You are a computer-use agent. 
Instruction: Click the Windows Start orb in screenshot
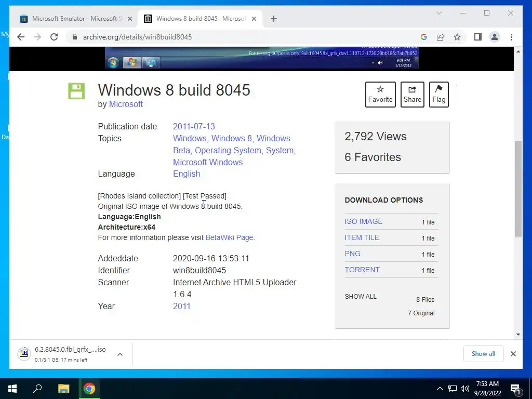113,62
